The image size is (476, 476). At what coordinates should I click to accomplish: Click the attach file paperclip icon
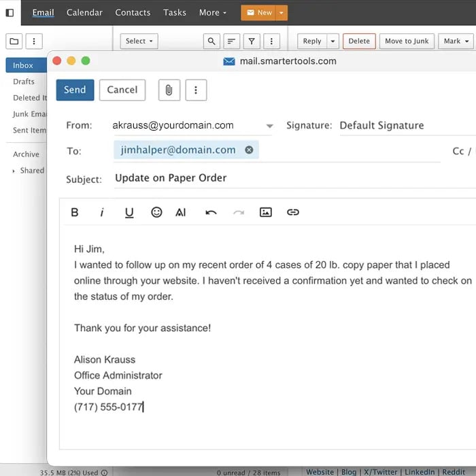pos(169,90)
